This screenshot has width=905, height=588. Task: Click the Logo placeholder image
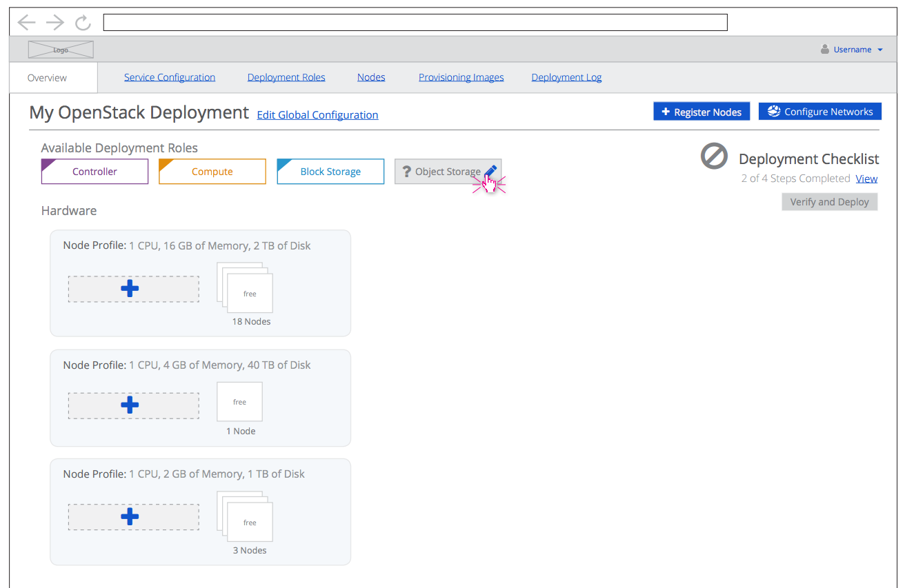[61, 50]
